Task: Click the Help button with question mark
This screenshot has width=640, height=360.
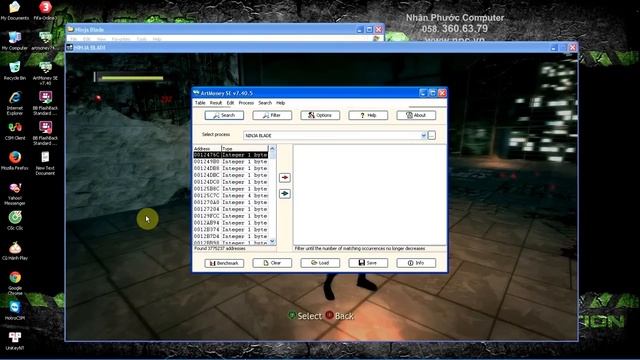Action: [x=368, y=116]
